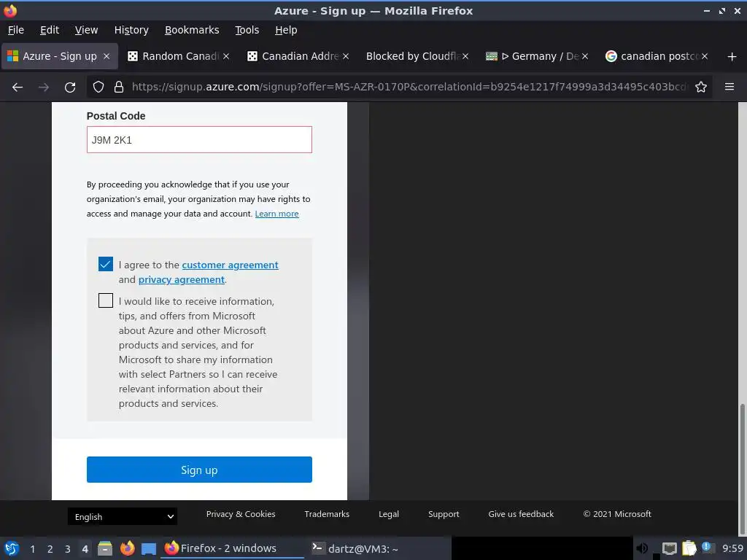Open the Trademarks footer link
The image size is (747, 560).
pos(327,514)
